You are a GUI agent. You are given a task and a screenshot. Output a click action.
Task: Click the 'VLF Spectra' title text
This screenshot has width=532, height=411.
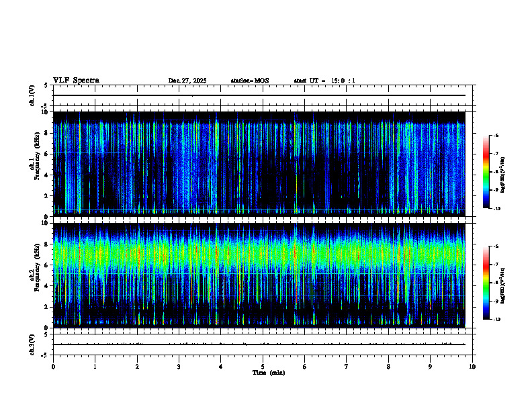tap(76, 81)
